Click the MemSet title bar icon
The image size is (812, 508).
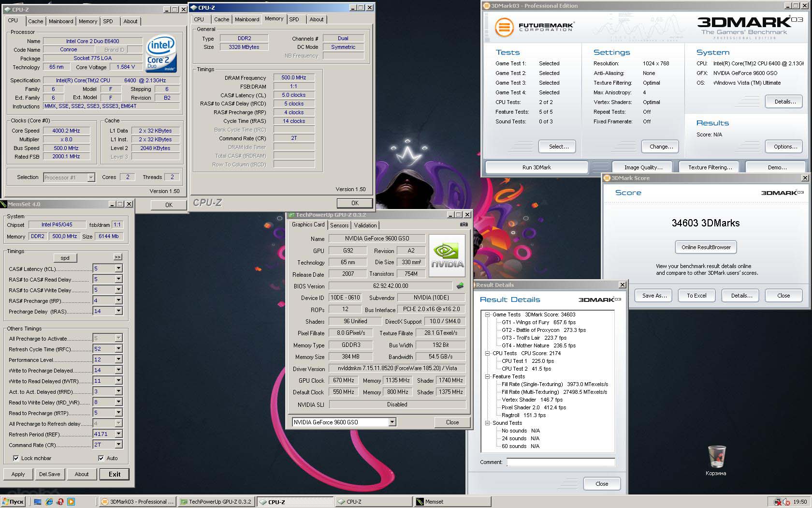[x=3, y=204]
